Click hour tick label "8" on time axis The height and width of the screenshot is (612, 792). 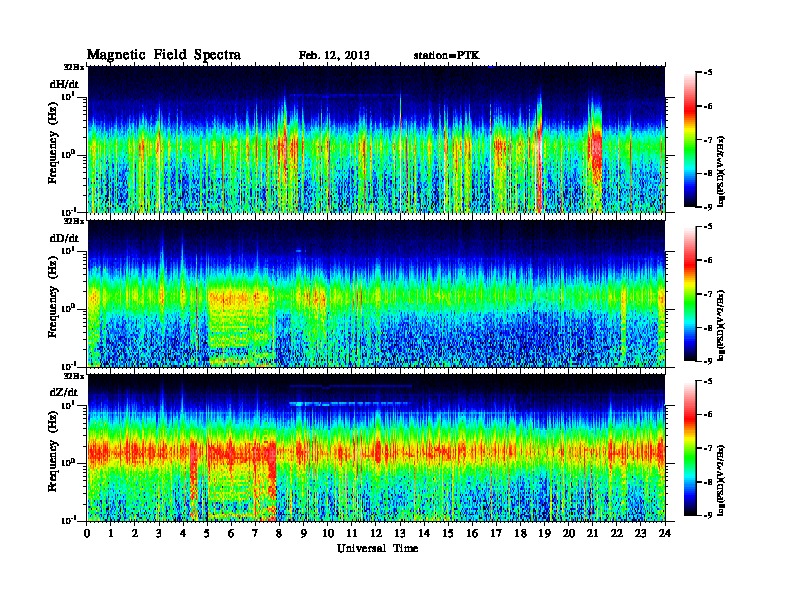(x=279, y=534)
